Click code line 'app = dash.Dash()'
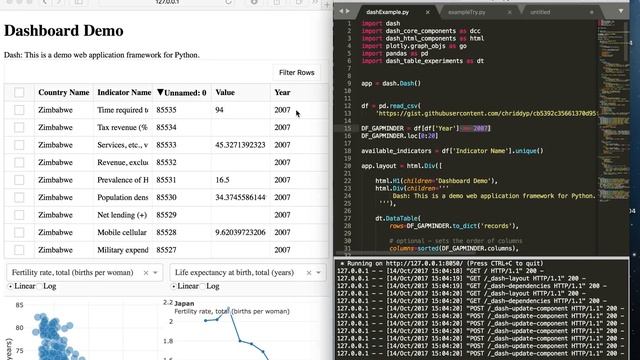Image resolution: width=640 pixels, height=360 pixels. click(391, 83)
